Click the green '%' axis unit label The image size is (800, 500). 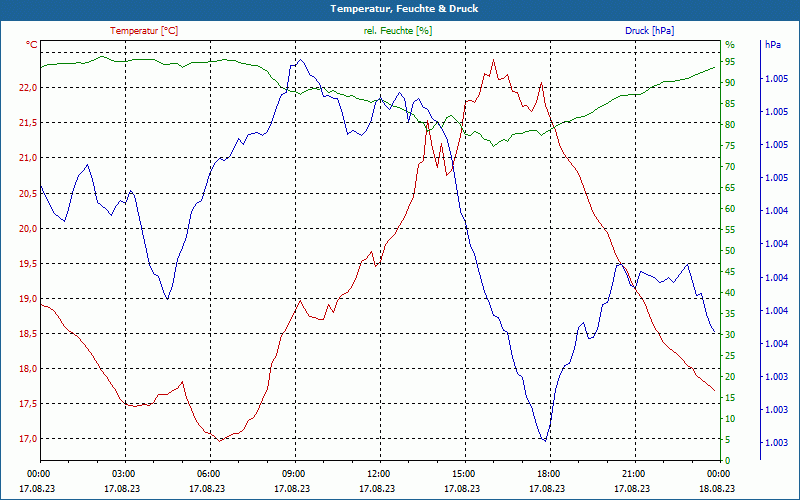coord(730,45)
